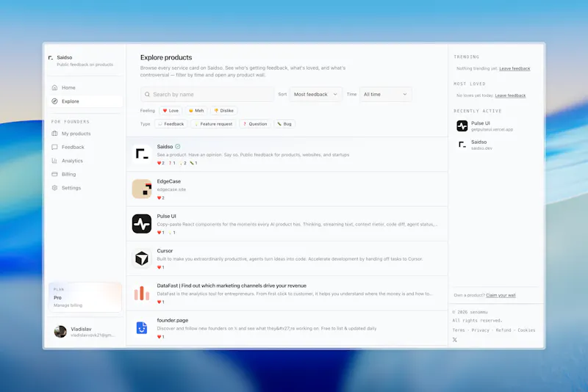Click the Home house icon
Viewport: 588px width, 392px height.
coord(54,87)
